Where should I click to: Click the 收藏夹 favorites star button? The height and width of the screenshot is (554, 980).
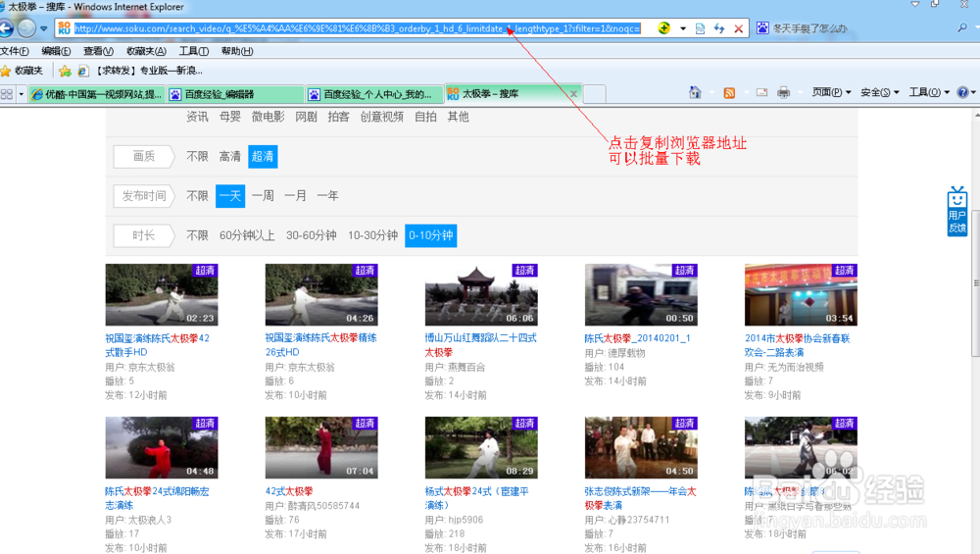pos(22,71)
